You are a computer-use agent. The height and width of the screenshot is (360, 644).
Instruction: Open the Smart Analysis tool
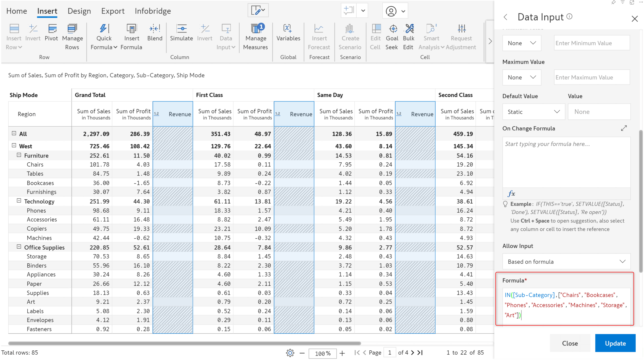pos(431,37)
